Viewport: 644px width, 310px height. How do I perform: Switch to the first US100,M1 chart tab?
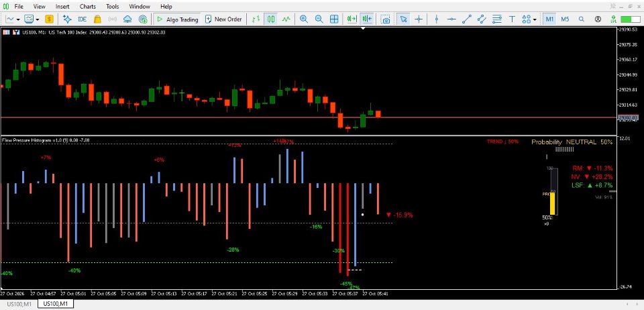(19, 304)
